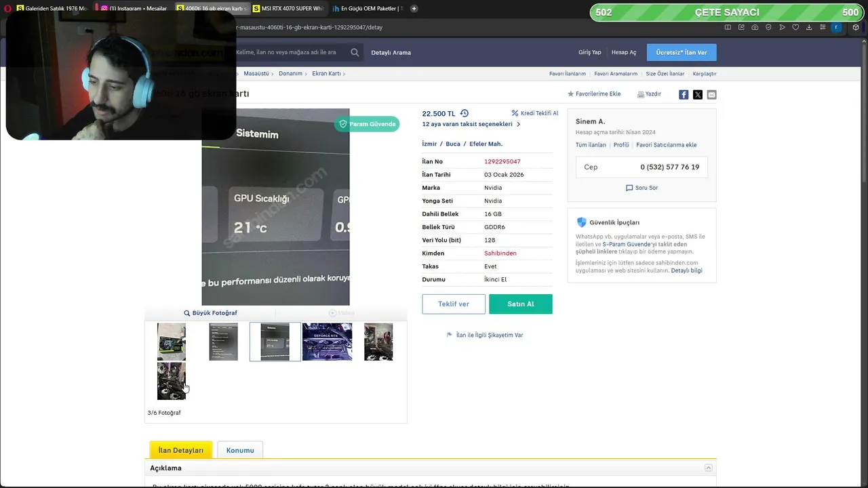This screenshot has width=868, height=488.
Task: Click the heart bookmark icon in address bar
Action: [x=795, y=27]
